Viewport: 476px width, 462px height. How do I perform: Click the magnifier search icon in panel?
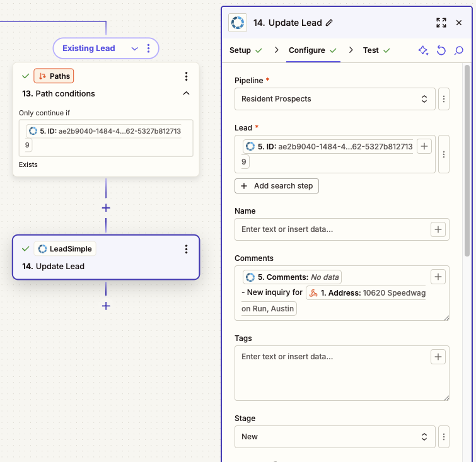[459, 50]
